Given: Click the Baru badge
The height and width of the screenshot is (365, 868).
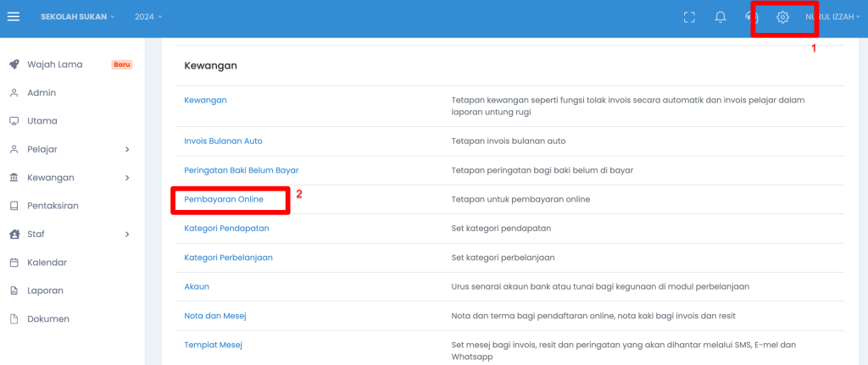Looking at the screenshot, I should (122, 64).
